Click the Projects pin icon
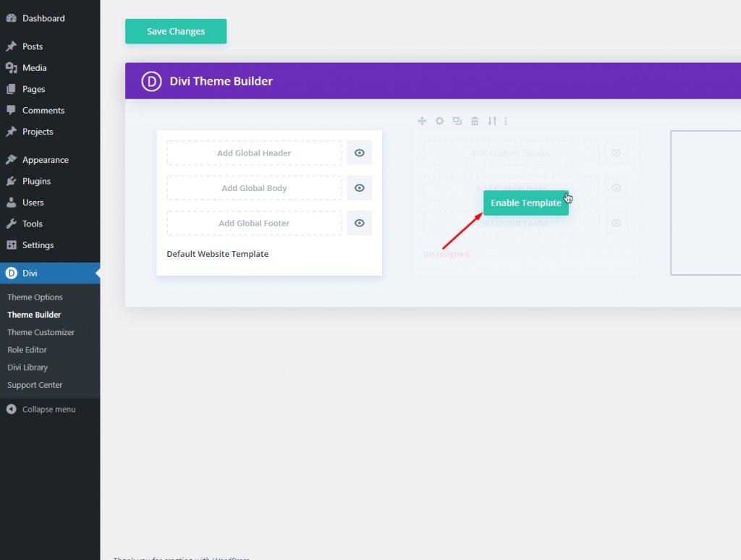741x560 pixels. (12, 132)
